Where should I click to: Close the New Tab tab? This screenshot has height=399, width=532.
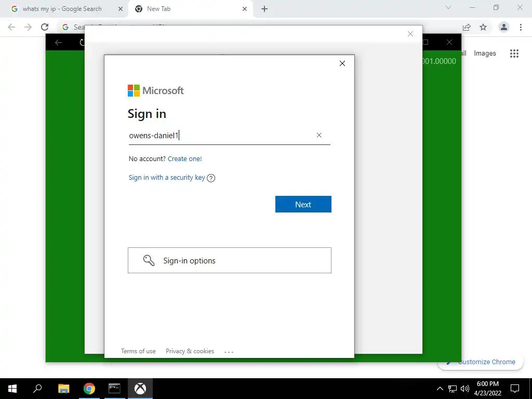point(245,9)
